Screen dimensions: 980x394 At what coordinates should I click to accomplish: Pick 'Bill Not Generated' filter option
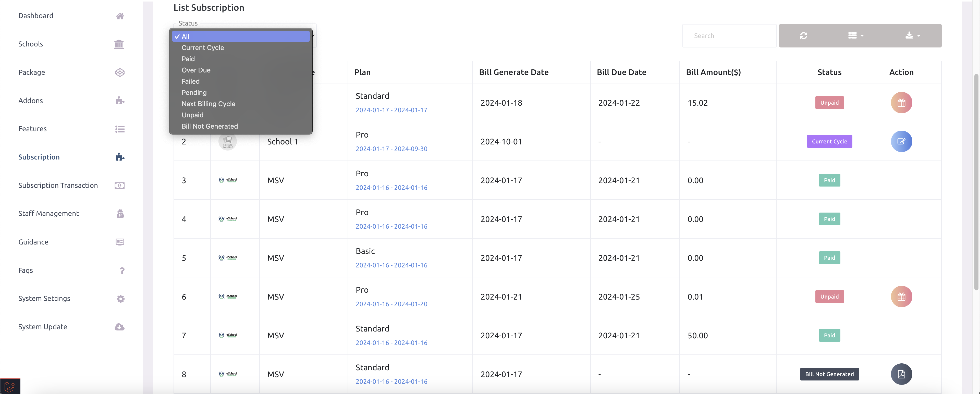coord(210,126)
